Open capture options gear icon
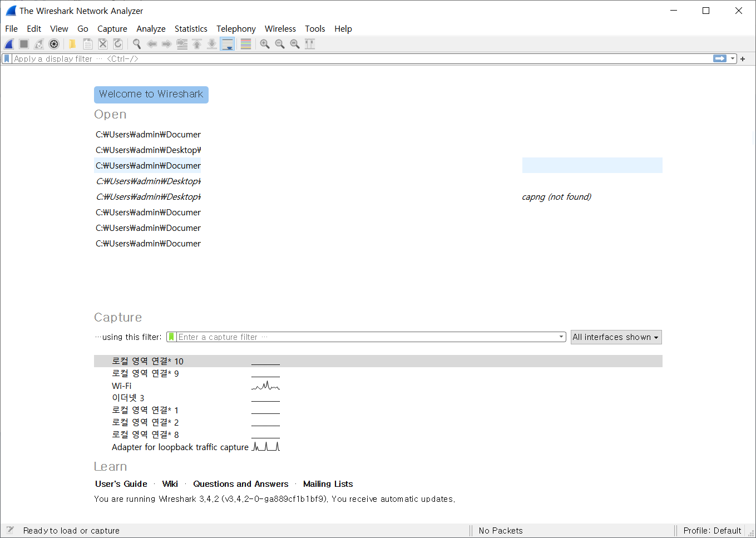 54,44
